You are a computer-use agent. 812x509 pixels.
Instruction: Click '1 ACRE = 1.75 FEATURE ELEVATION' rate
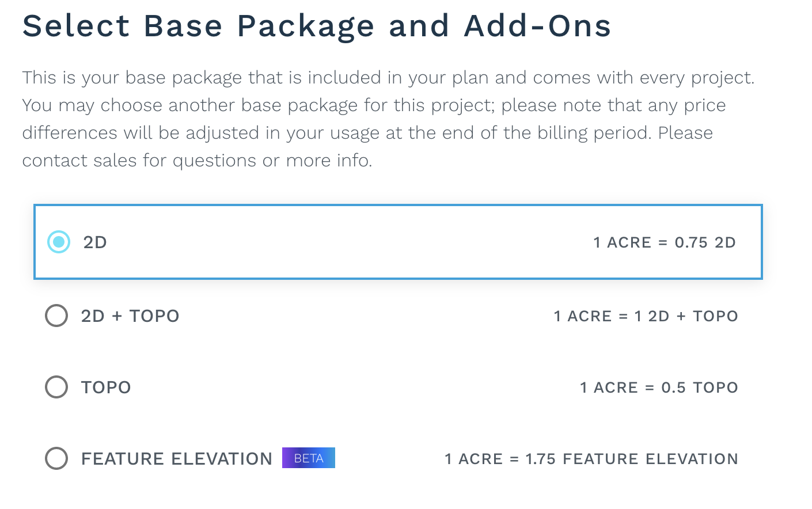[591, 459]
